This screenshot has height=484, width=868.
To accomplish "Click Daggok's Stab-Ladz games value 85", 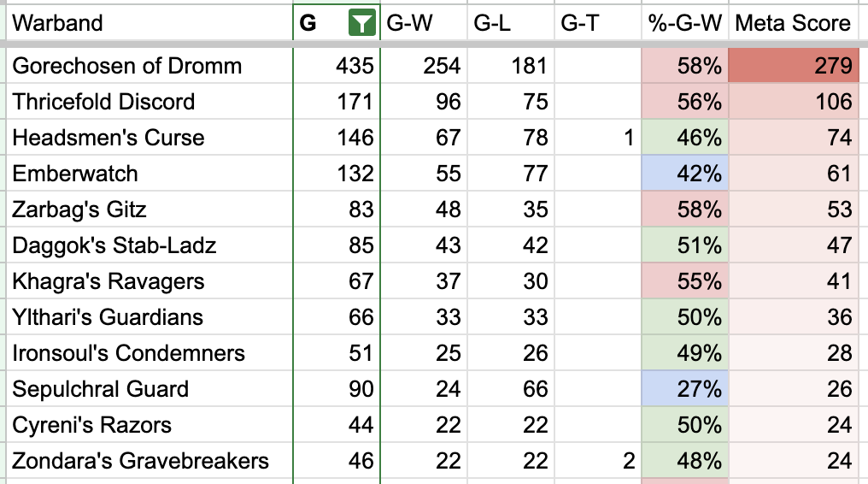I will (x=337, y=245).
